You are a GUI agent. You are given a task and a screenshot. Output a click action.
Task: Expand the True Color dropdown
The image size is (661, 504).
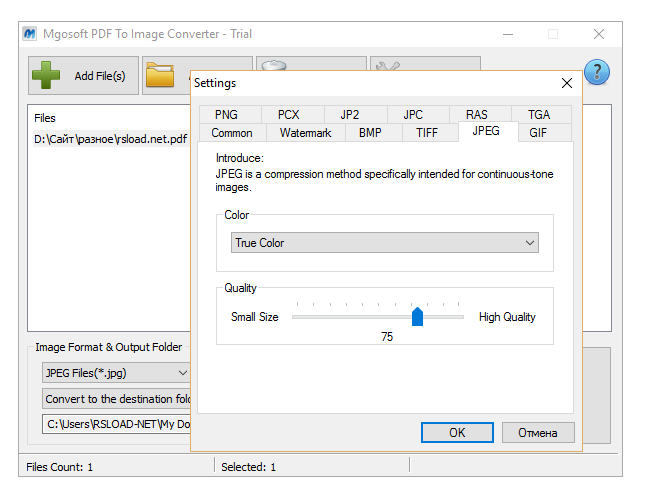[384, 243]
